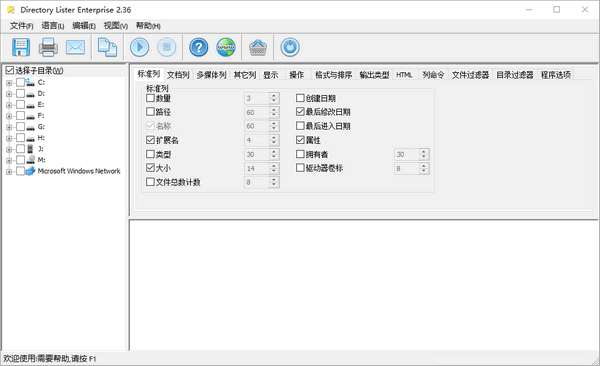The height and width of the screenshot is (366, 600).
Task: Expand the J: drive tree node
Action: click(x=9, y=149)
